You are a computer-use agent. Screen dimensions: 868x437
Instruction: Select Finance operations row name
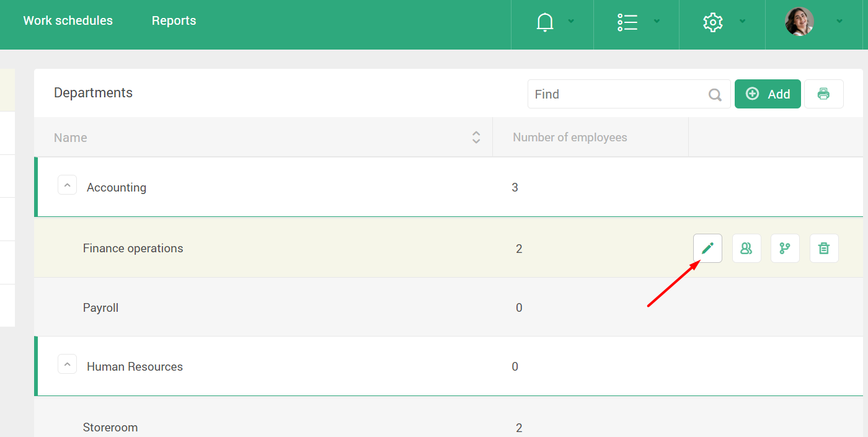133,248
